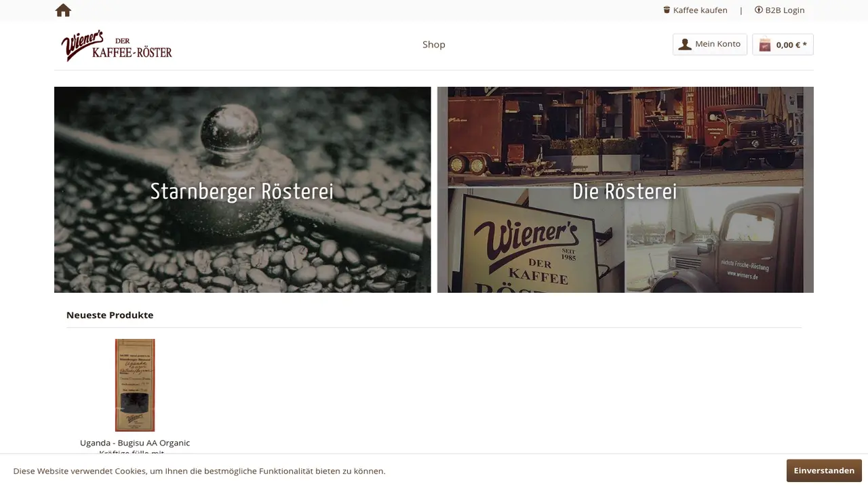
Task: Click the cart bag icon
Action: (x=765, y=45)
